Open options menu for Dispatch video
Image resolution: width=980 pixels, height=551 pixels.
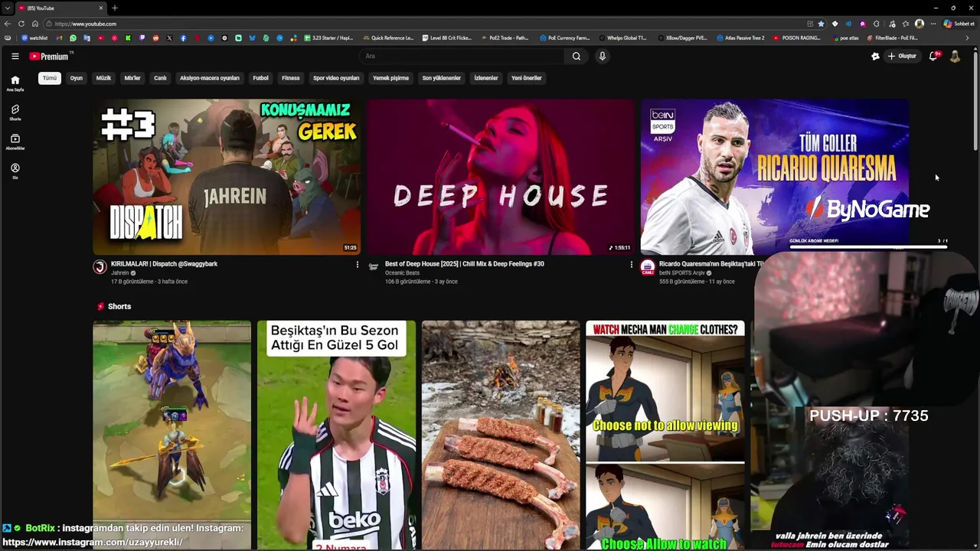point(357,265)
